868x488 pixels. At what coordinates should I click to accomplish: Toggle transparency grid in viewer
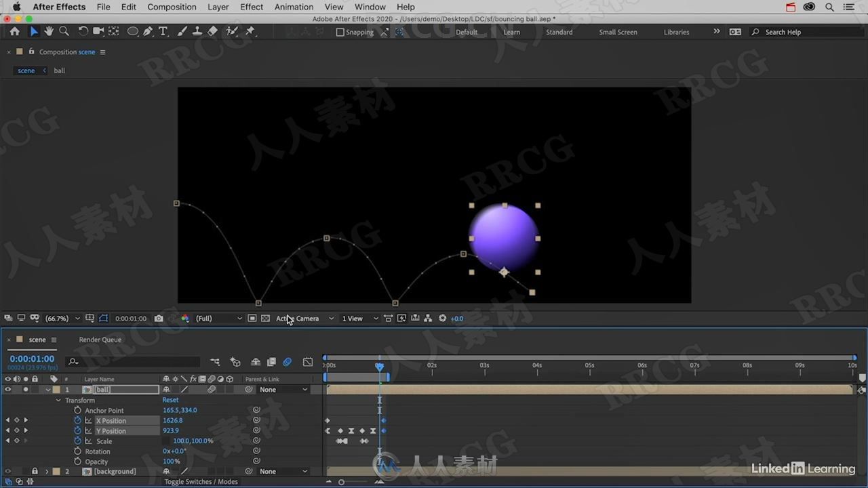(265, 319)
